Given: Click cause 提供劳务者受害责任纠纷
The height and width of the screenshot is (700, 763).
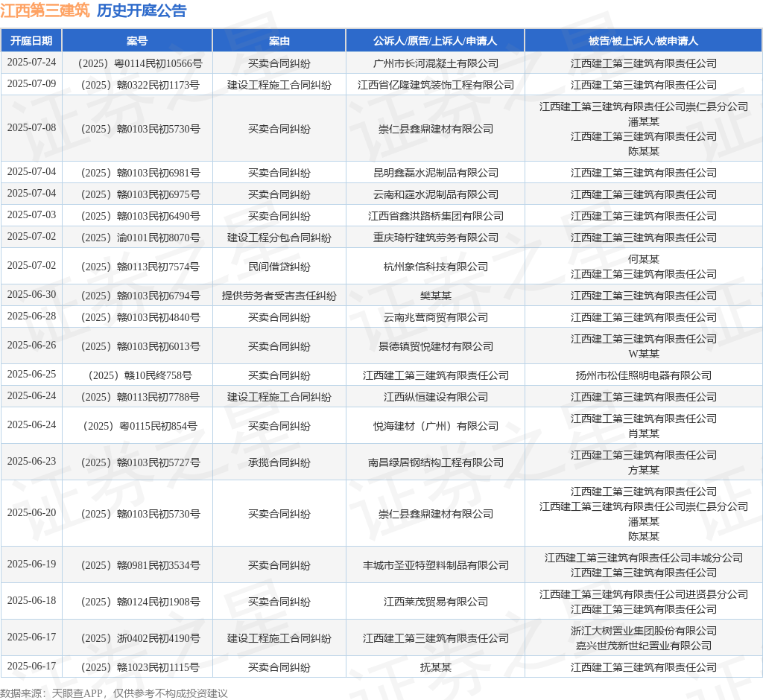Looking at the screenshot, I should coord(279,296).
